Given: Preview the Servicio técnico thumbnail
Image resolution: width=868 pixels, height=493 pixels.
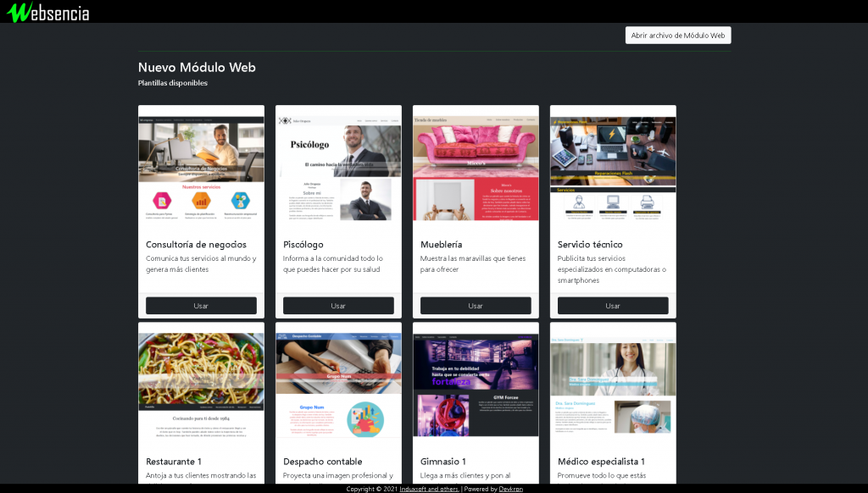Looking at the screenshot, I should coord(613,169).
